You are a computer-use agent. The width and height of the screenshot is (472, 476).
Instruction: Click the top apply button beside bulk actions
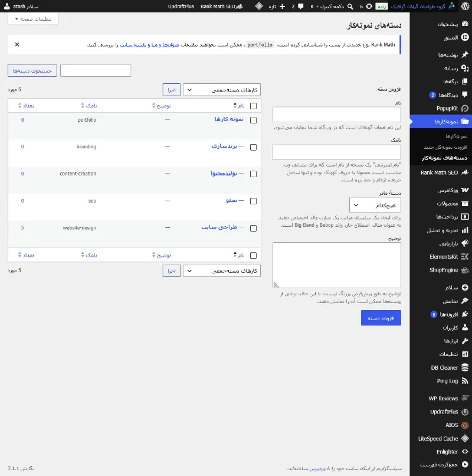(171, 90)
